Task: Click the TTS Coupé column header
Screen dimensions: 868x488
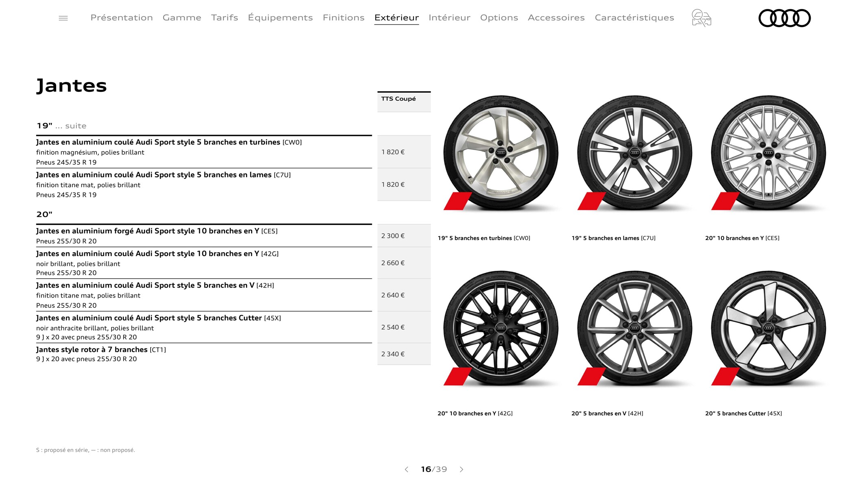Action: click(x=404, y=102)
